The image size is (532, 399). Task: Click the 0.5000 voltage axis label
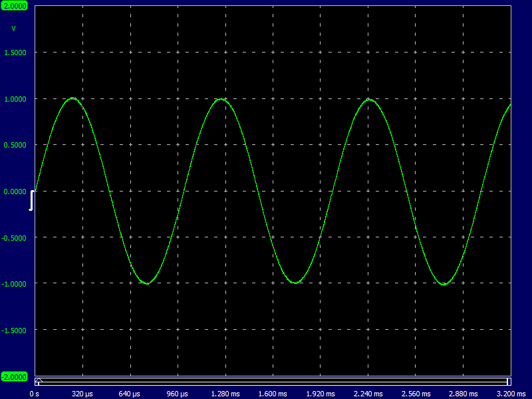coord(15,145)
